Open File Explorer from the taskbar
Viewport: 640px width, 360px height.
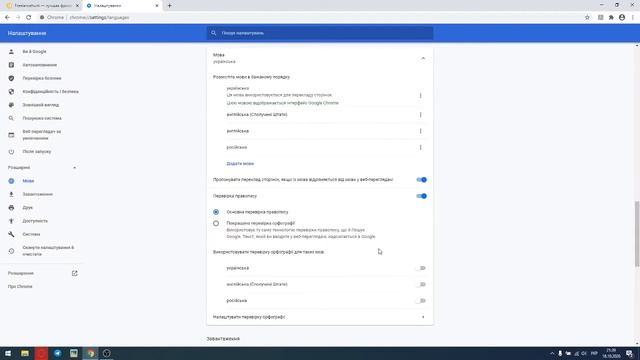pyautogui.click(x=25, y=353)
